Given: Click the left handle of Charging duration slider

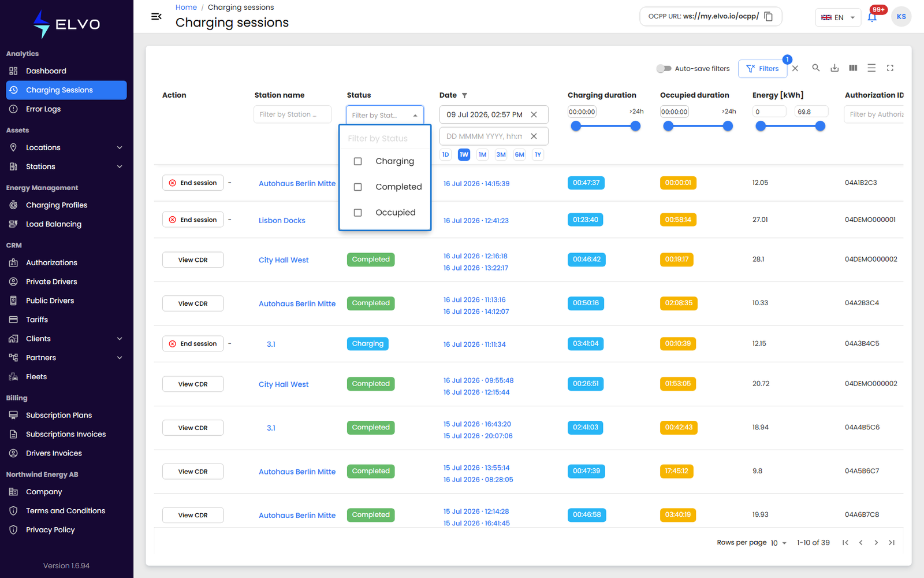Looking at the screenshot, I should [x=576, y=126].
